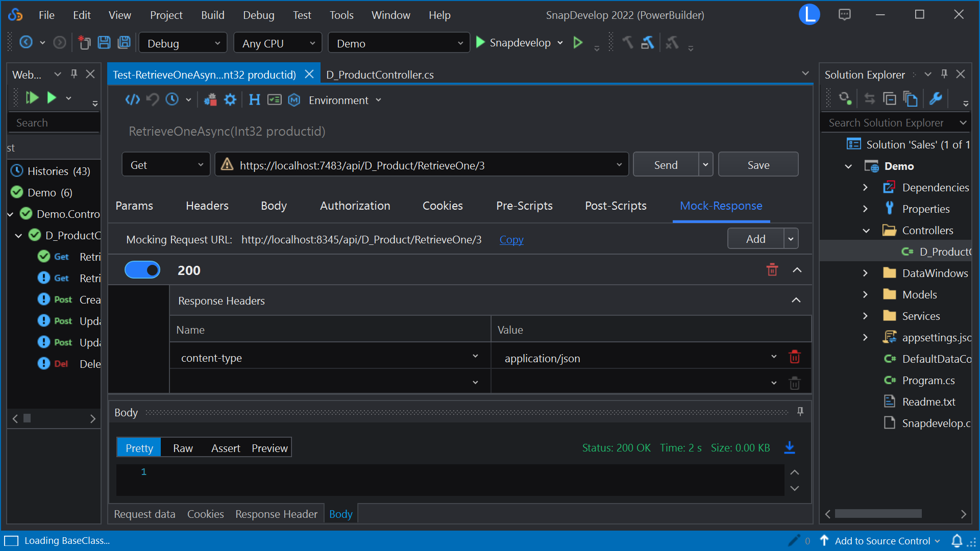Click the Record/History icon in toolbar

point(173,99)
